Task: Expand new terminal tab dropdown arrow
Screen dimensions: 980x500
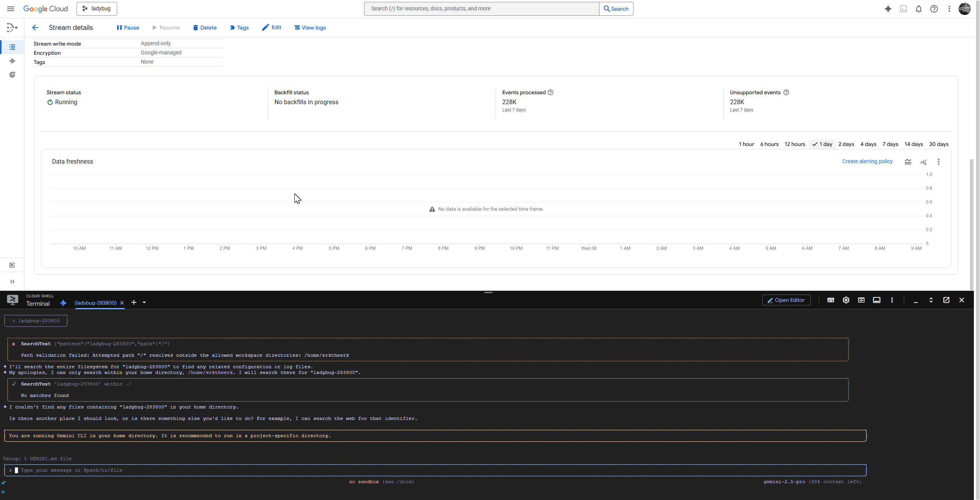Action: click(x=144, y=302)
